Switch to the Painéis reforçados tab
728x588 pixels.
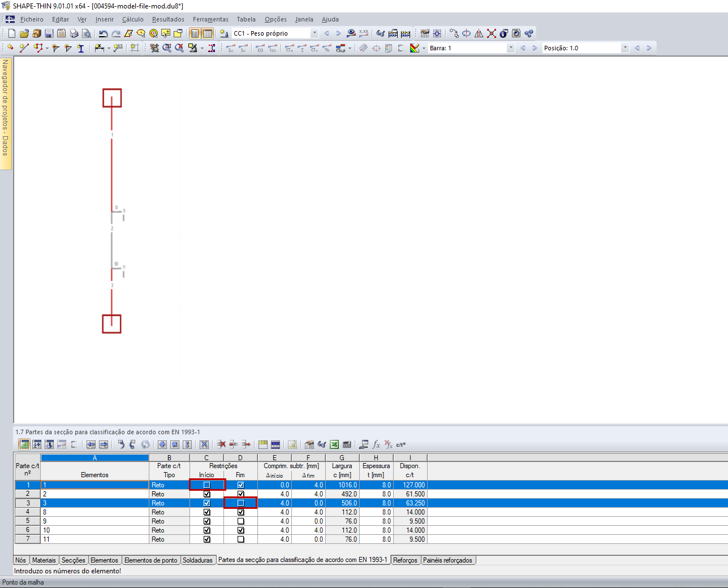447,560
